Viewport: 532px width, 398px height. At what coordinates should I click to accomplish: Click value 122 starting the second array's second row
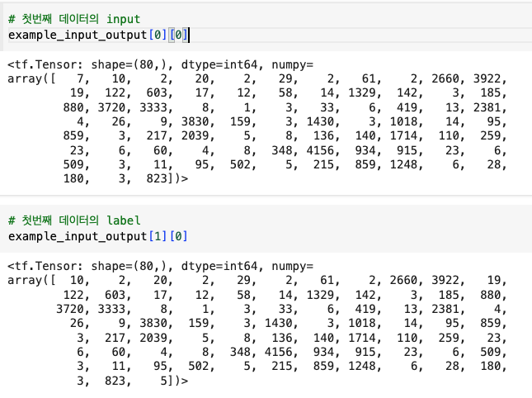tap(73, 295)
